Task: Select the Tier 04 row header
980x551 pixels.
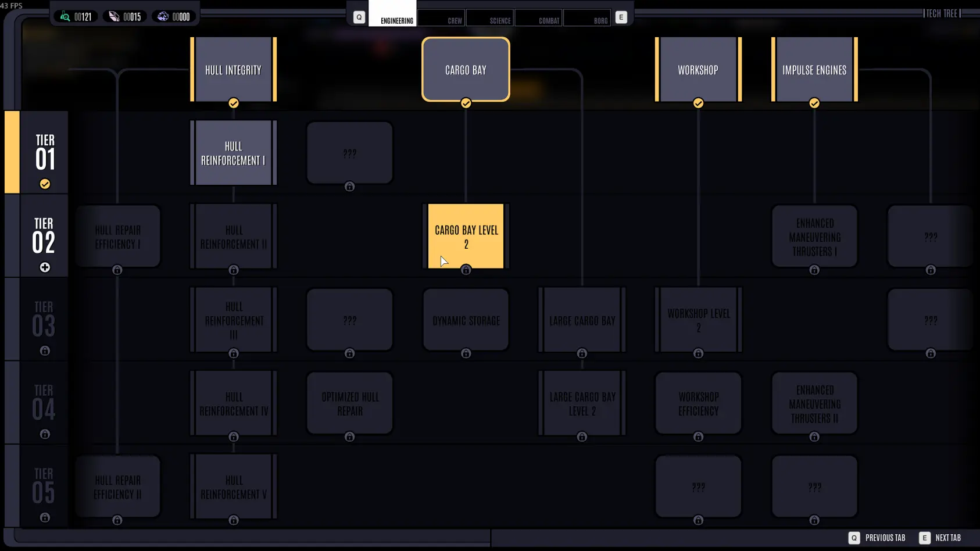Action: click(44, 402)
